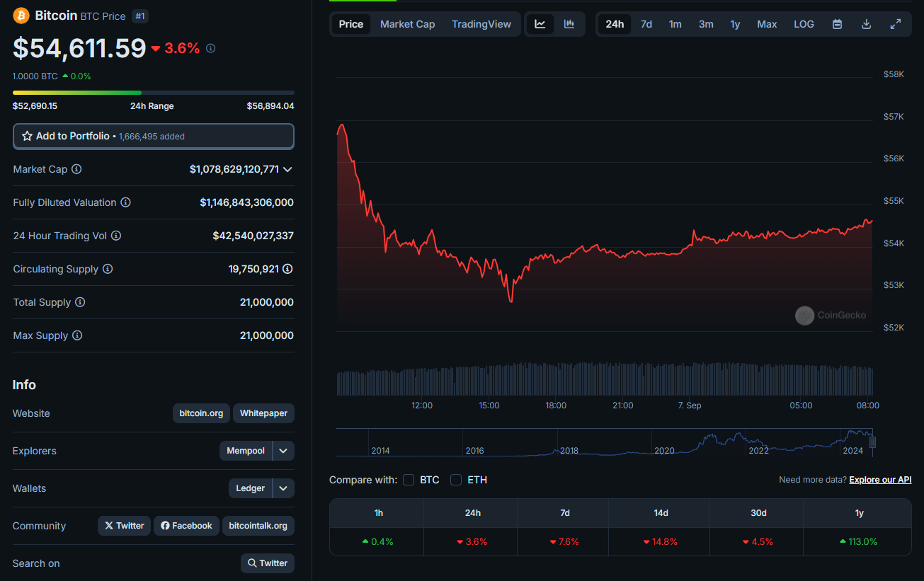Select the TradingView chart tab
924x581 pixels.
pyautogui.click(x=481, y=24)
